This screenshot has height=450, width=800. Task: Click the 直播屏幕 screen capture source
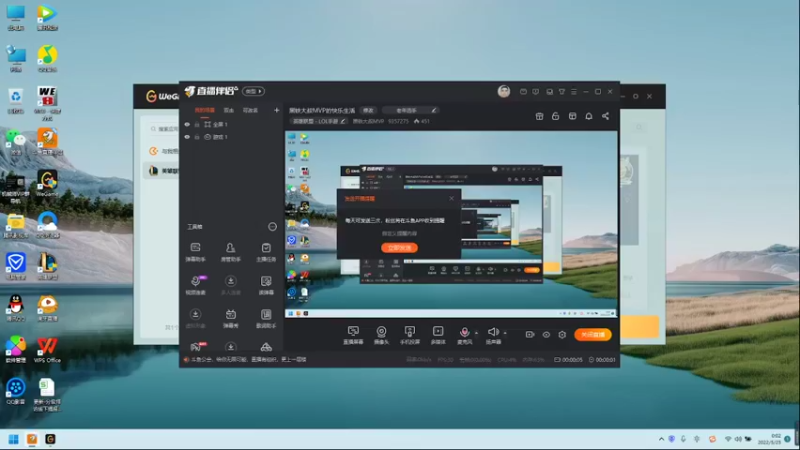[353, 335]
